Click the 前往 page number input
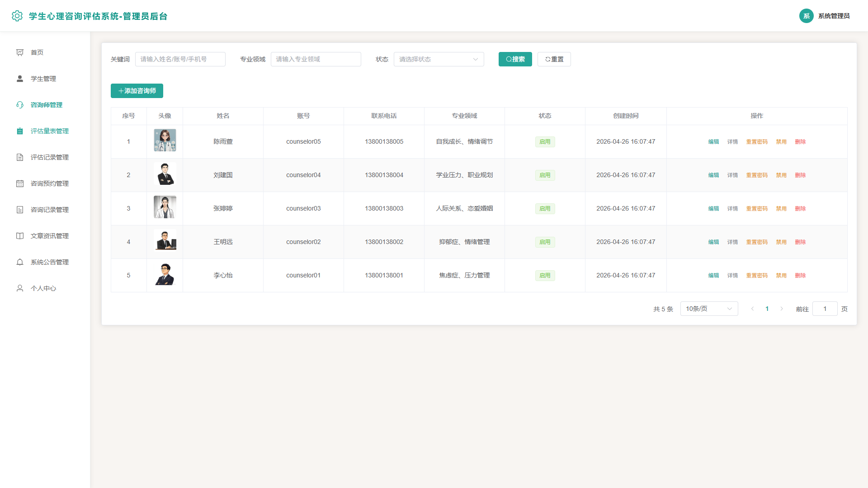Screen dimensions: 868x488 pos(825,309)
